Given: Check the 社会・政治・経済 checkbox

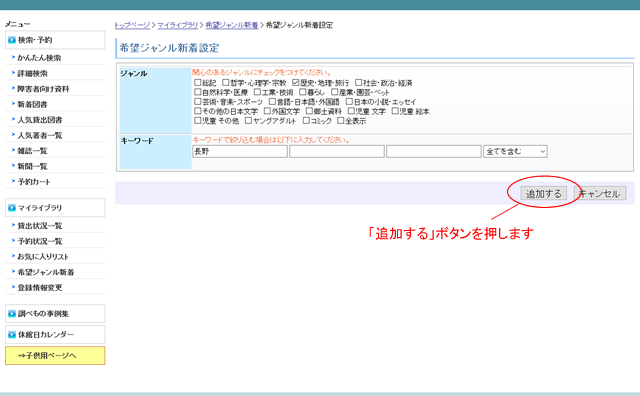Looking at the screenshot, I should click(x=358, y=82).
